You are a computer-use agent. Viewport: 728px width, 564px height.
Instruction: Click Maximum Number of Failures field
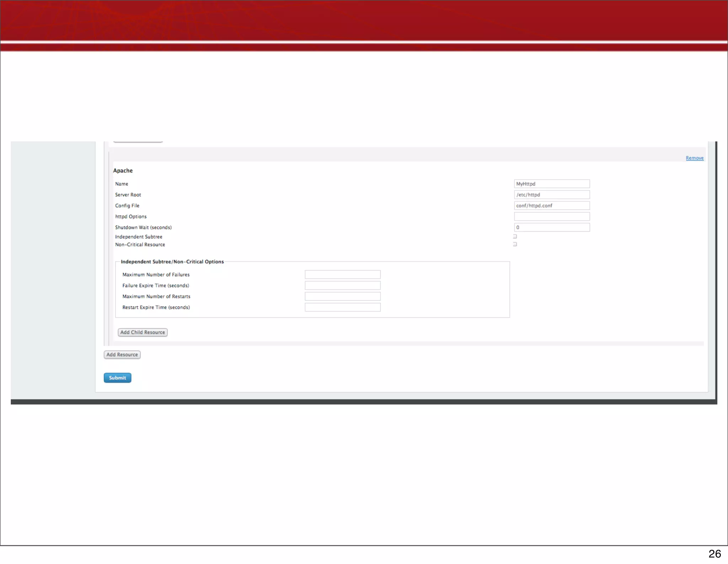(x=342, y=275)
